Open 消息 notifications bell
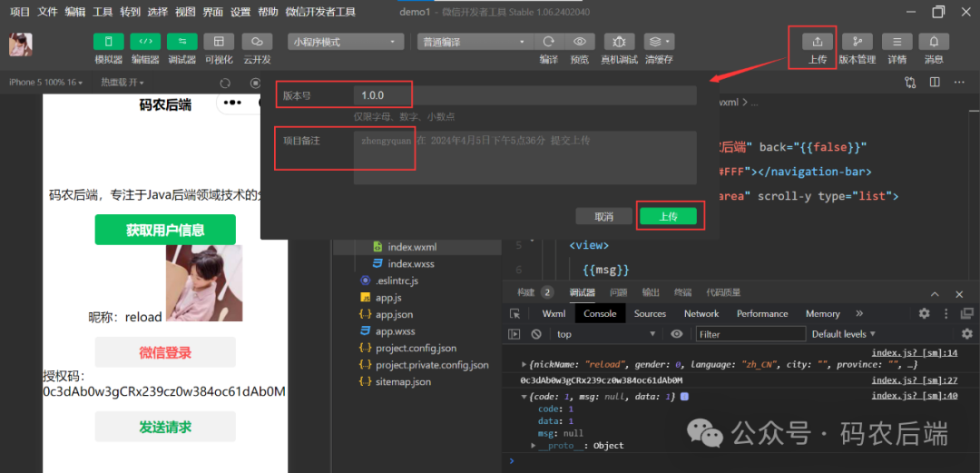Viewport: 980px width, 473px height. pos(934,41)
